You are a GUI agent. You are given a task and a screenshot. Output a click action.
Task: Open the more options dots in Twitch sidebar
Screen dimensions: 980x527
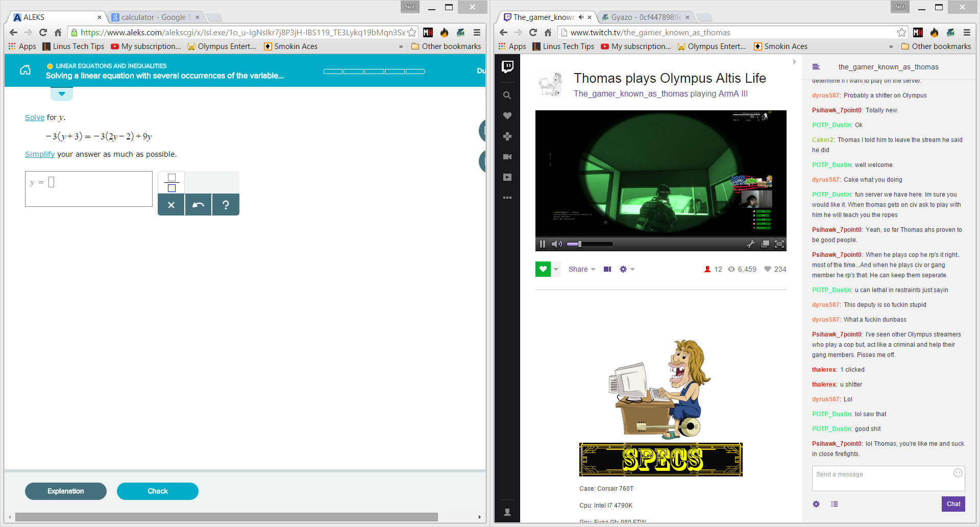(x=507, y=198)
